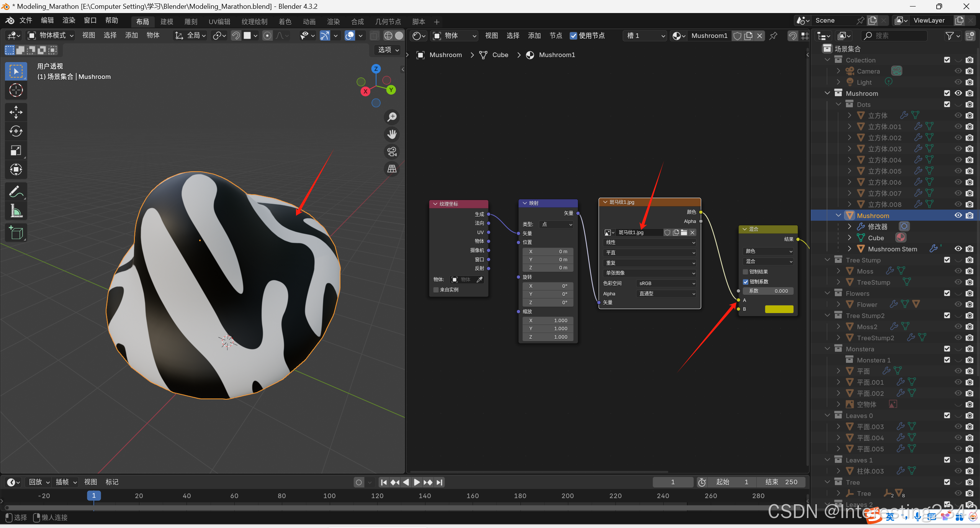Select the Rotate tool
Viewport: 980px width, 528px height.
point(16,131)
